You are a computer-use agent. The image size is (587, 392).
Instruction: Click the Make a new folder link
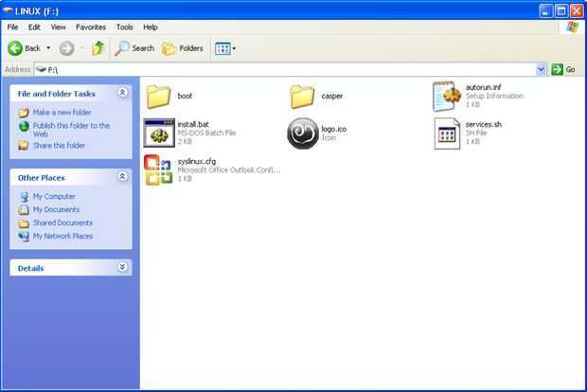pyautogui.click(x=62, y=113)
